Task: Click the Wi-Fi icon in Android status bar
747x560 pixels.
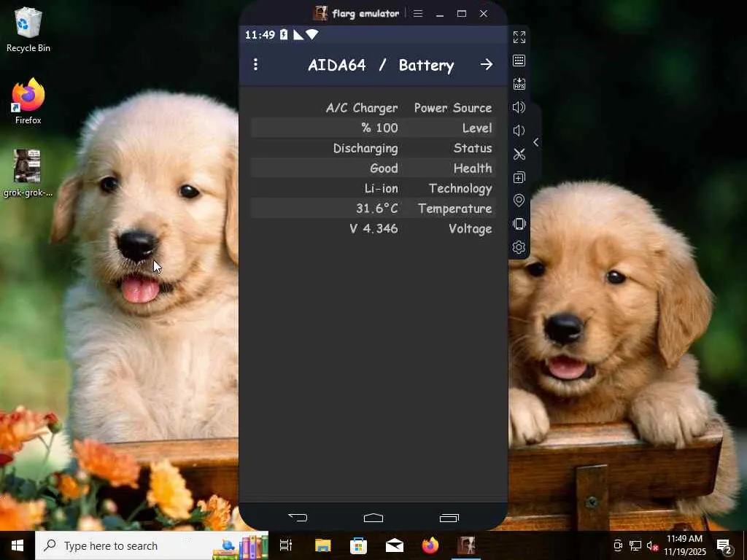Action: pos(312,34)
